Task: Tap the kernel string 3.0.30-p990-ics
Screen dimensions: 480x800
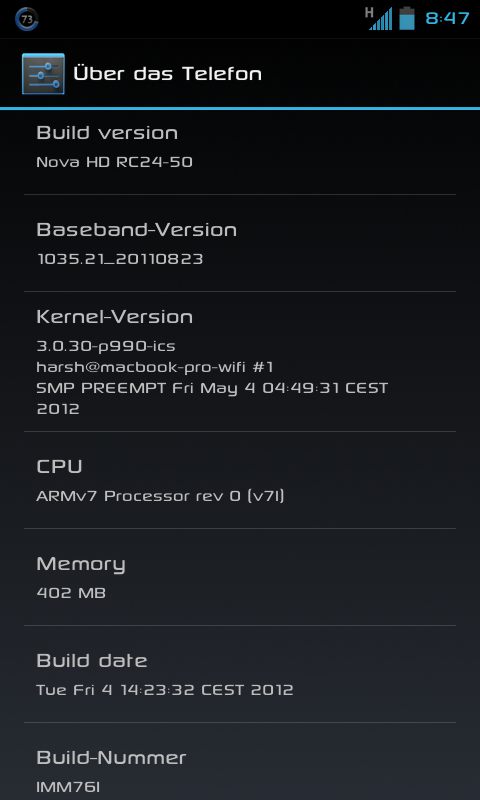Action: coord(106,346)
